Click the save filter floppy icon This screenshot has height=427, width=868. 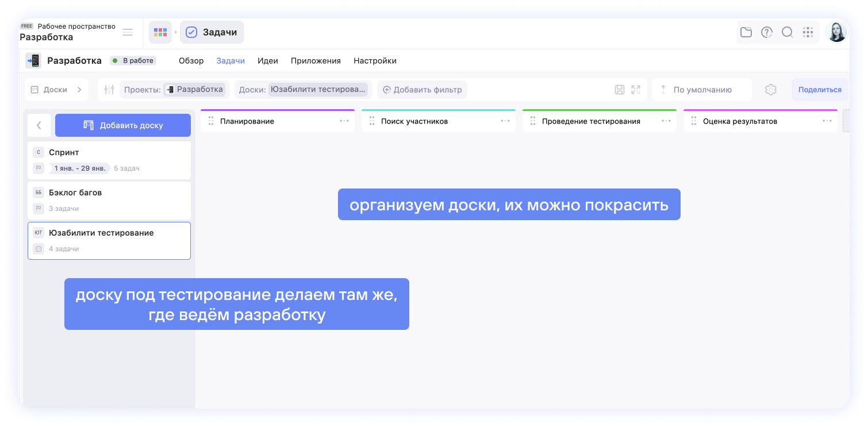point(620,90)
